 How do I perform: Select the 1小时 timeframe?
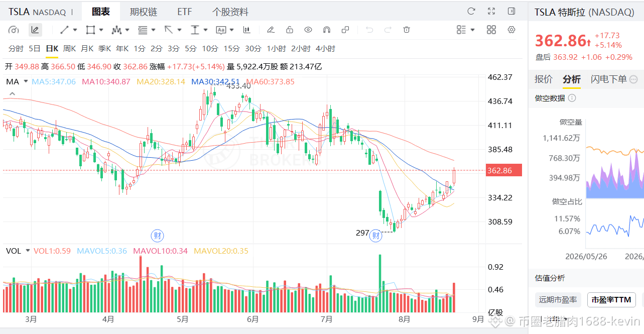(276, 49)
